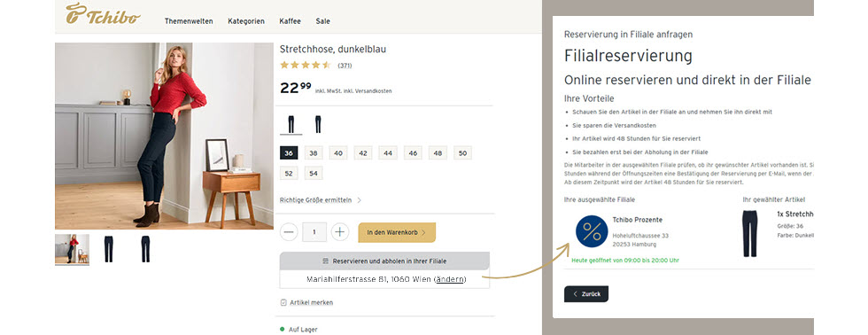Click Reservieren und abholen in Ihrer Filiale
Screen dimensions: 868x335
384,261
